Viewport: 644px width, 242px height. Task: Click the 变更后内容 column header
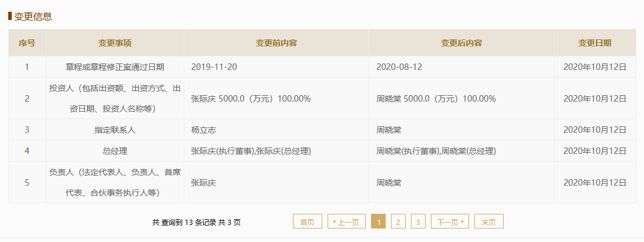point(461,43)
